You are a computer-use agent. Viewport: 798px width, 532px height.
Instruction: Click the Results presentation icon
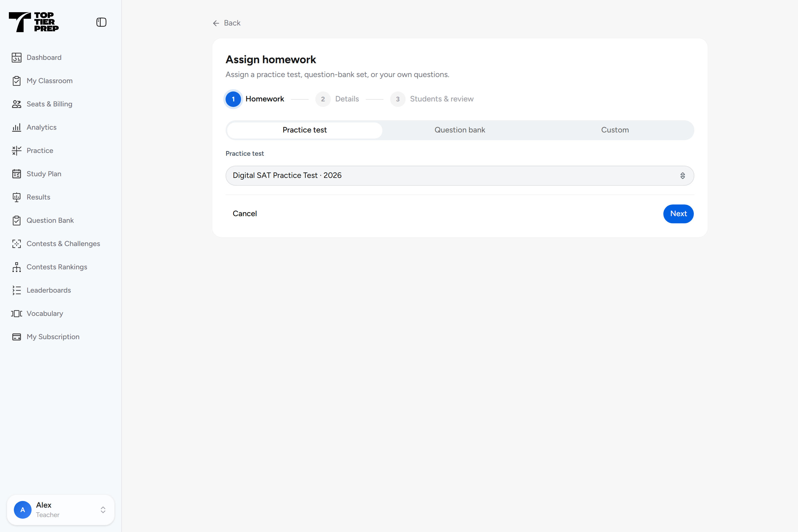(17, 197)
